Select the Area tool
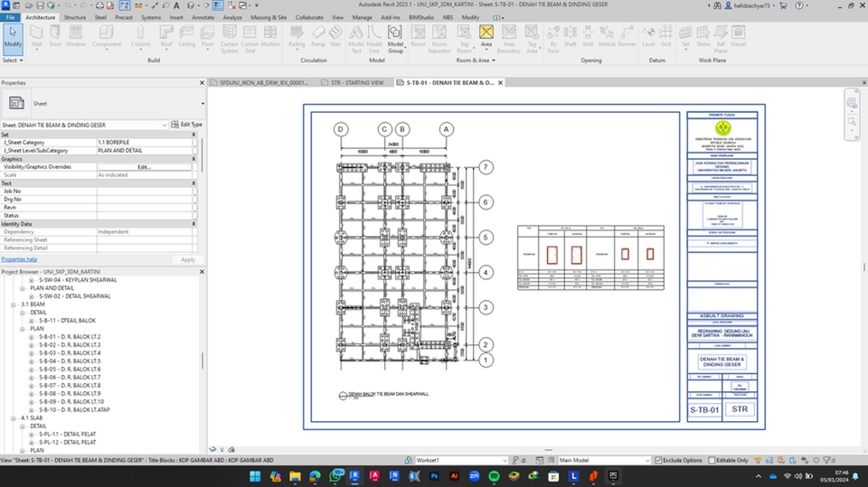 coord(486,36)
